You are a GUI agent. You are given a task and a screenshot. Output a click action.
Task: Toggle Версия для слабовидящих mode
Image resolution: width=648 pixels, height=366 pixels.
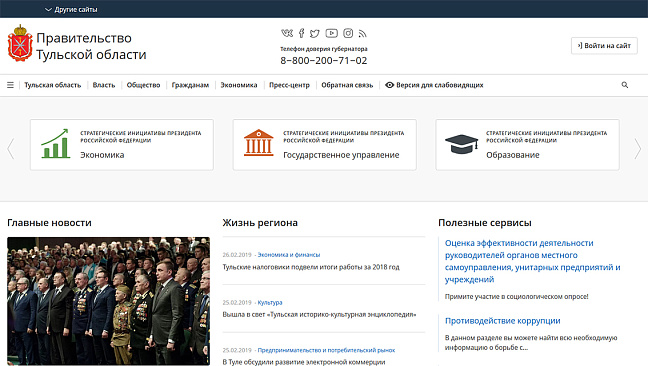pyautogui.click(x=434, y=85)
